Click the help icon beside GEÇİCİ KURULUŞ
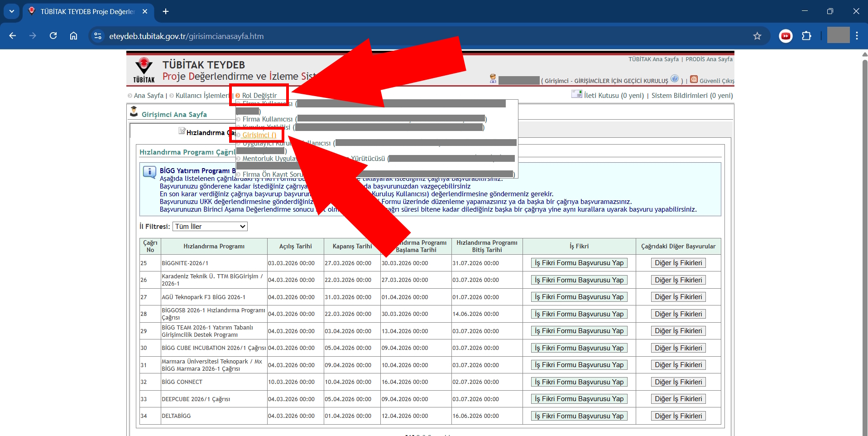868x436 pixels. tap(675, 79)
